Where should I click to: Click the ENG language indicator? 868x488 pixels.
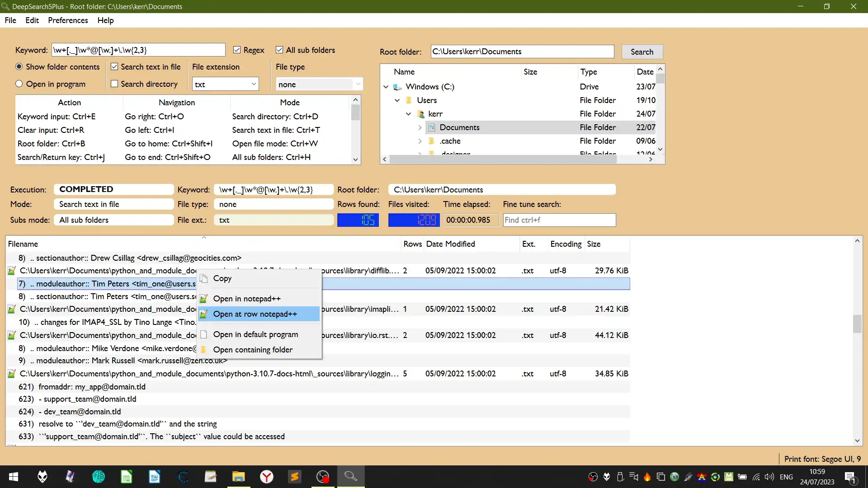tap(786, 477)
